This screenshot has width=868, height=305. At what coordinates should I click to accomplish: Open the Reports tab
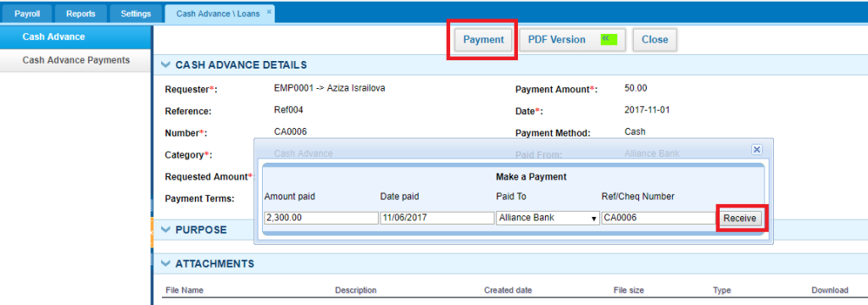point(81,14)
